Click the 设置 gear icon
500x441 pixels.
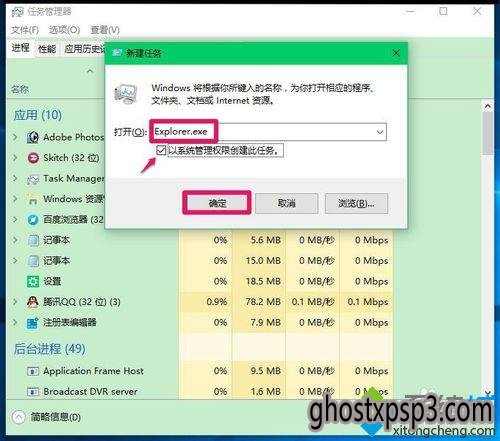33,281
